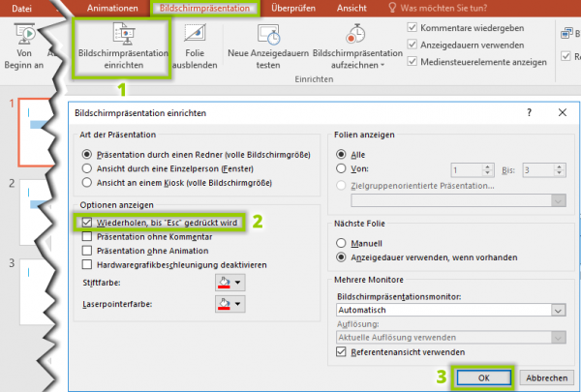
Task: Select slide 2 thumbnail
Action: click(34, 212)
